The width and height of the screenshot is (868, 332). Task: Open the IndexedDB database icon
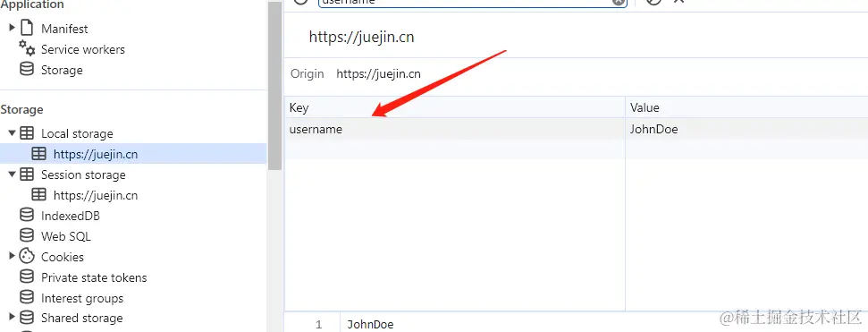tap(27, 215)
